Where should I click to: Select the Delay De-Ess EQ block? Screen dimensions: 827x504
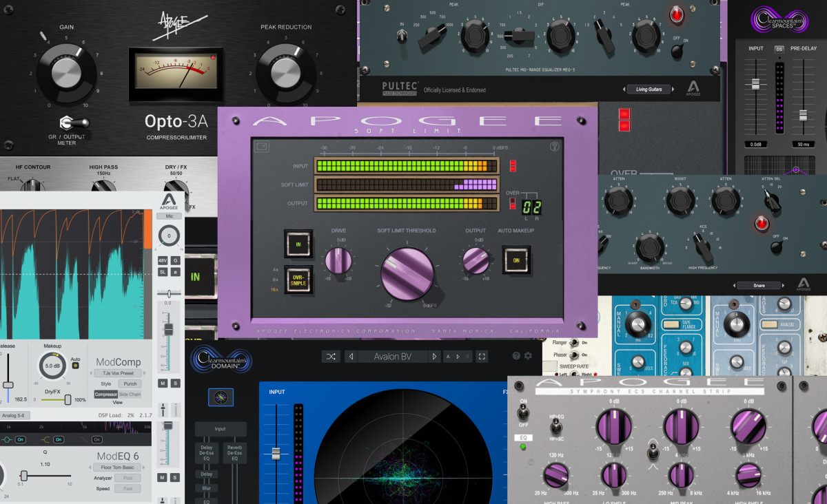[207, 454]
